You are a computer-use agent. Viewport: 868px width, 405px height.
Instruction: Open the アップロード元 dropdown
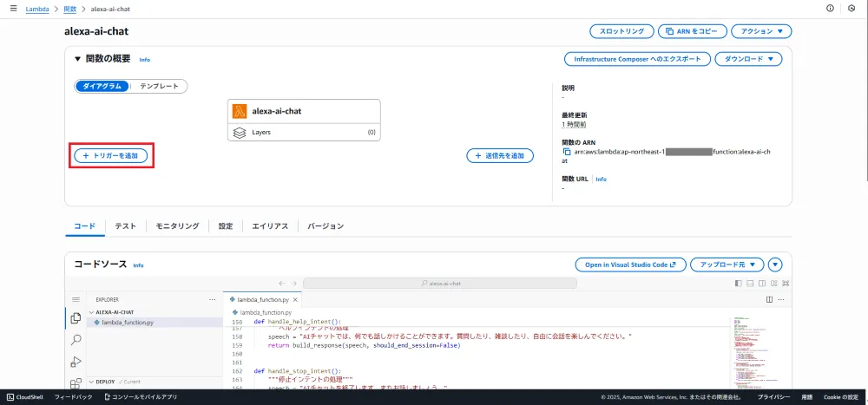(727, 265)
